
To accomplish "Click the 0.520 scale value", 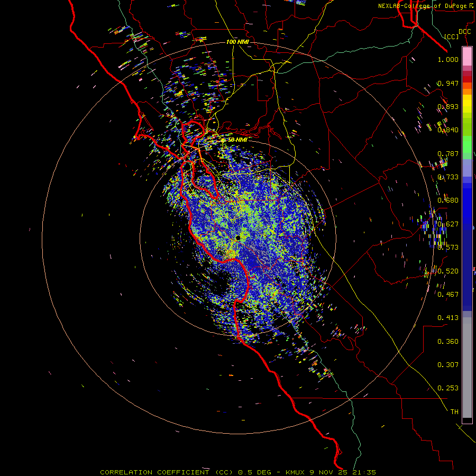I will click(448, 271).
